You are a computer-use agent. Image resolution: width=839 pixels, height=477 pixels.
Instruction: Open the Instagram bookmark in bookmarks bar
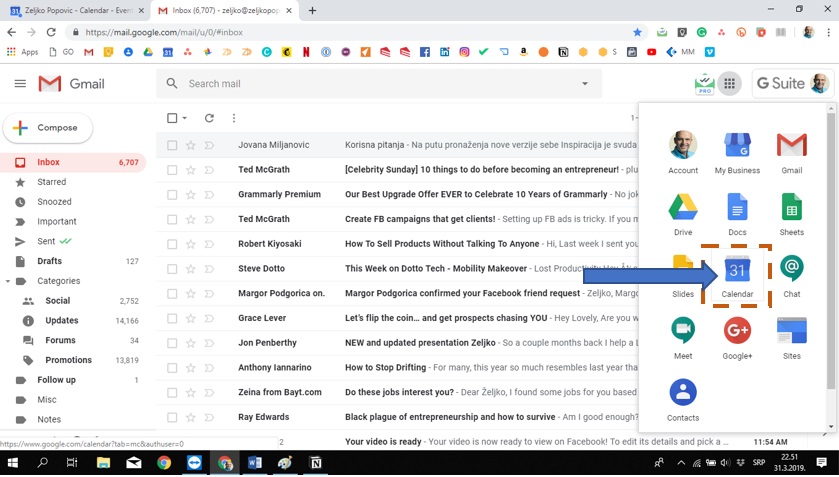[x=464, y=52]
